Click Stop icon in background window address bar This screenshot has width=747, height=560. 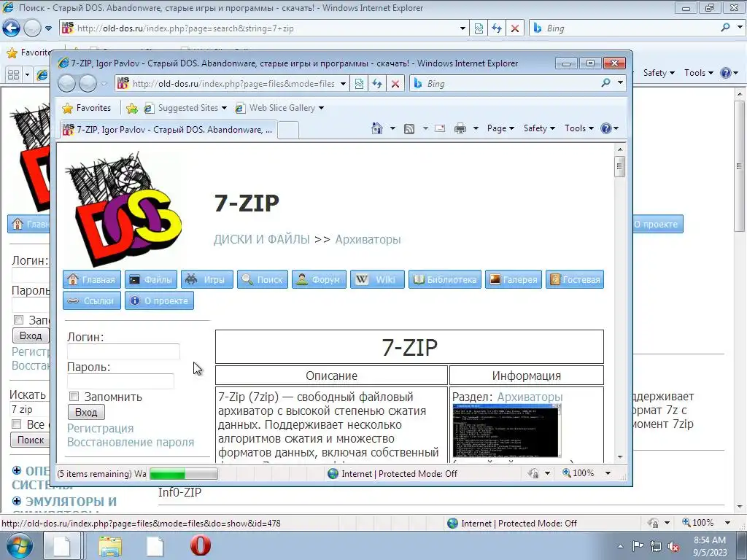click(515, 28)
